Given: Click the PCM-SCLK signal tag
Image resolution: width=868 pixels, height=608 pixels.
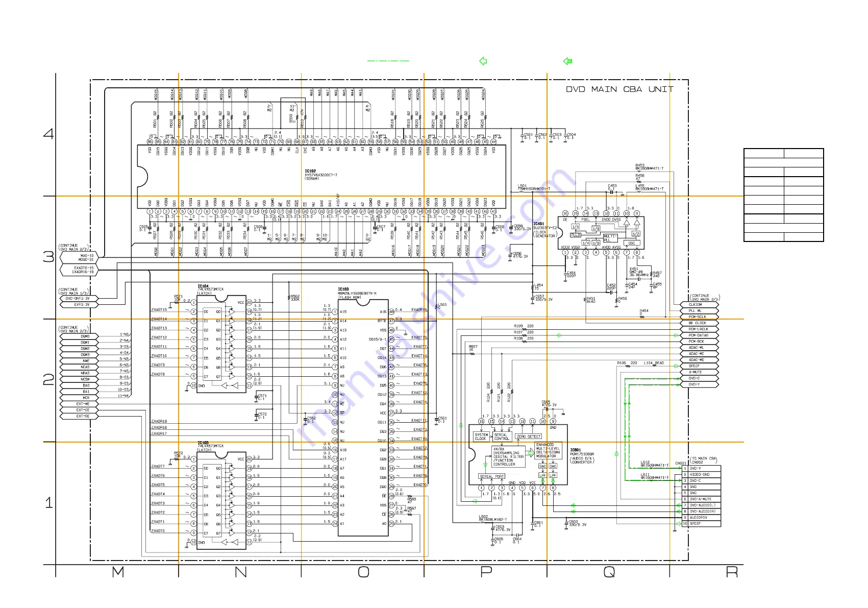Looking at the screenshot, I should tap(700, 317).
